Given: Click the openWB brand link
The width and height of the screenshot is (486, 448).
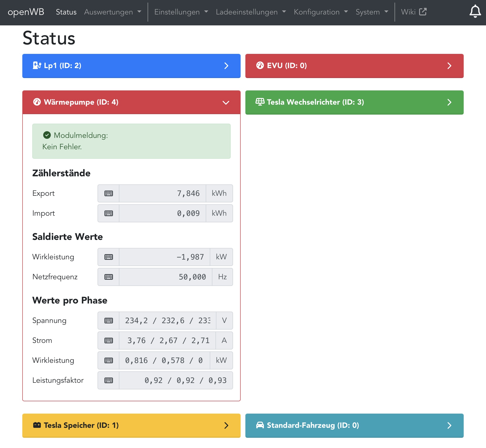Looking at the screenshot, I should (26, 12).
